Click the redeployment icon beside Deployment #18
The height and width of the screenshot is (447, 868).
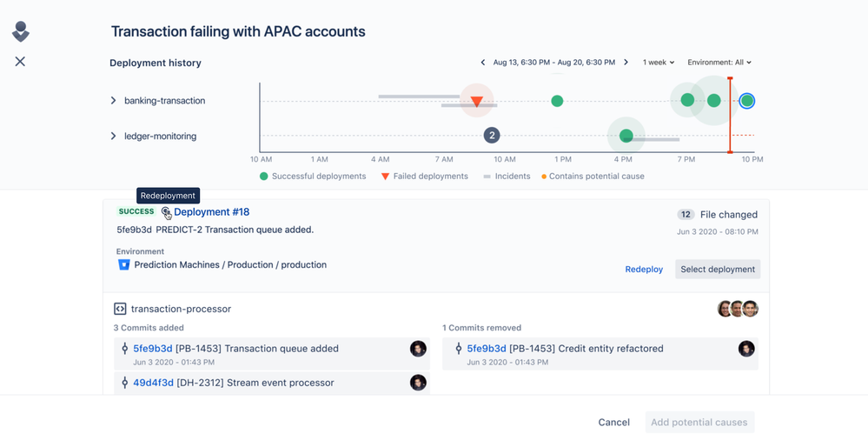coord(166,212)
